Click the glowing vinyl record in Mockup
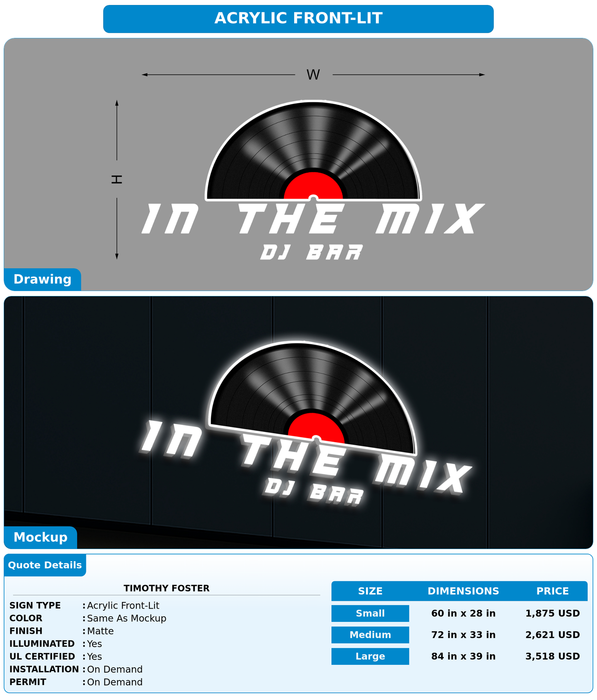The width and height of the screenshot is (597, 700). tap(313, 398)
